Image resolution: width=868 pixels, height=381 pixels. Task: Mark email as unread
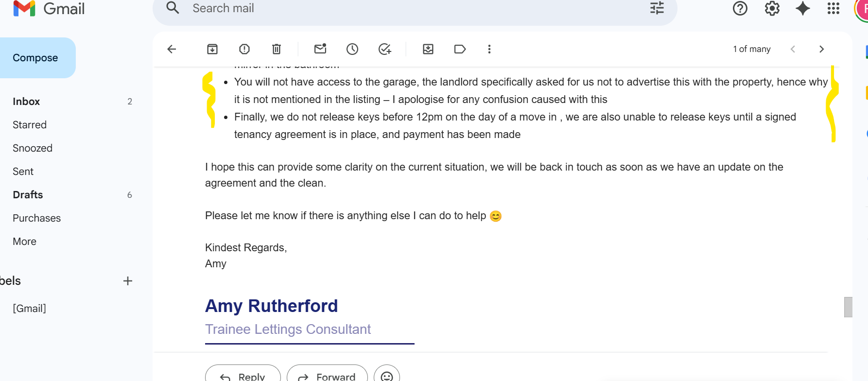(320, 49)
